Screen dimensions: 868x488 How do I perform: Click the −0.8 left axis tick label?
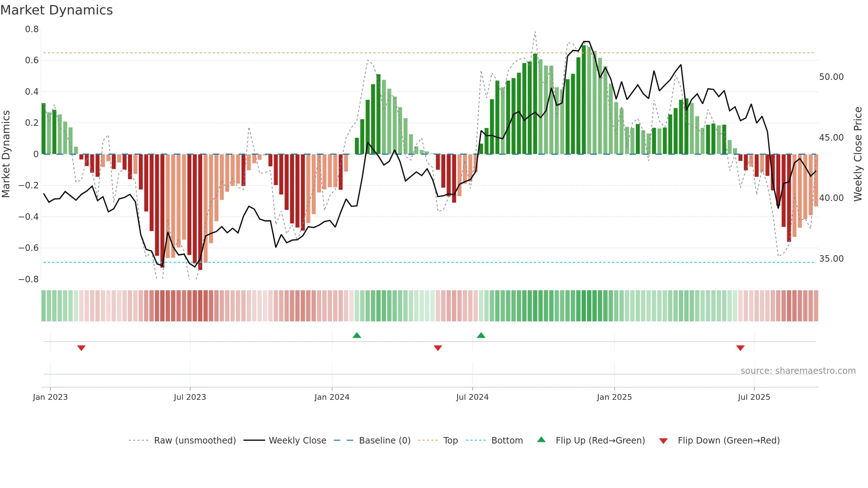(29, 279)
